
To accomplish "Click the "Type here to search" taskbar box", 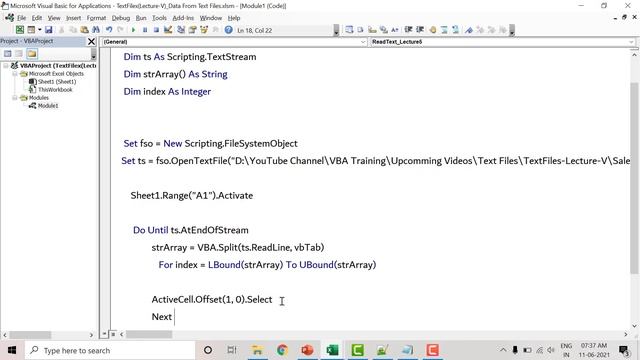I will [110, 350].
